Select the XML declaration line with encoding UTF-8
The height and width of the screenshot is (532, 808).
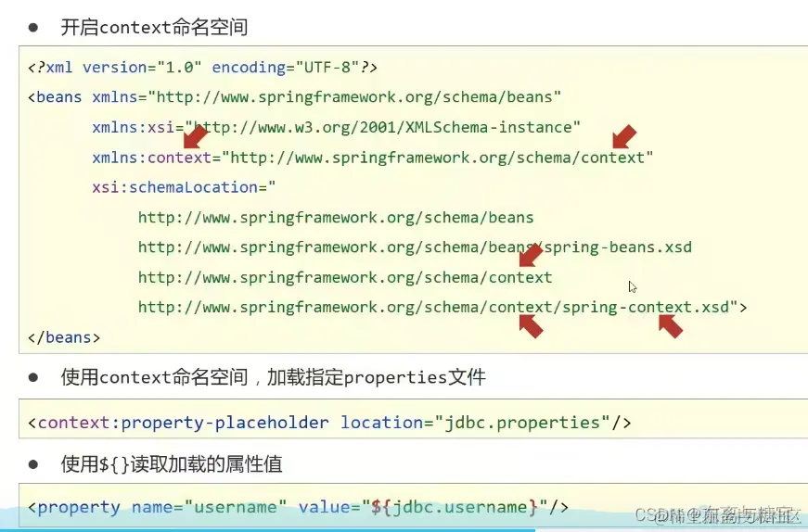tap(202, 68)
